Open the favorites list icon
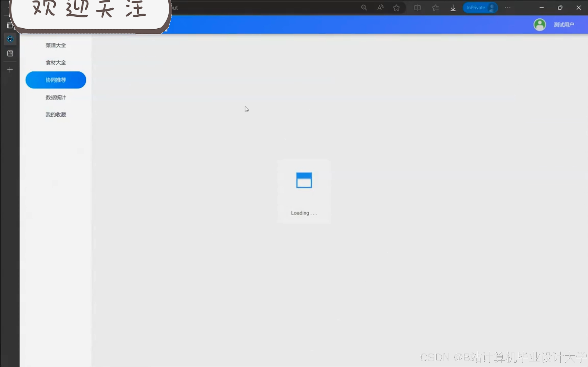 point(435,8)
